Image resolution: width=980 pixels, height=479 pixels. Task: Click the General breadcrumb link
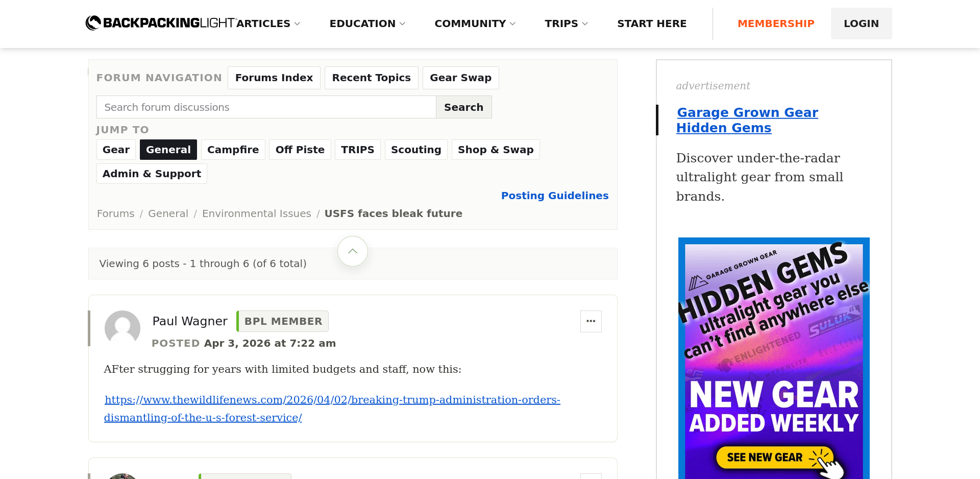coord(168,213)
